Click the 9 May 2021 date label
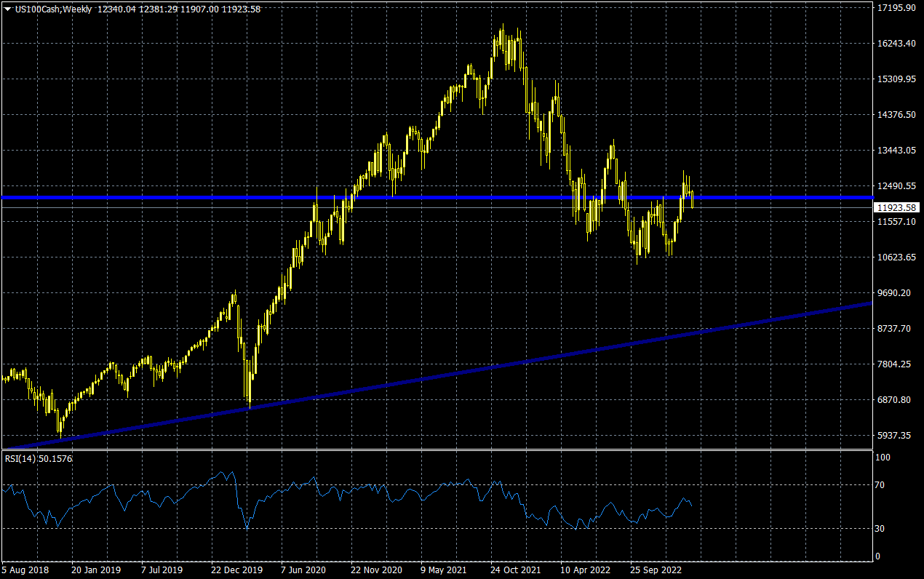The height and width of the screenshot is (579, 924). click(445, 570)
